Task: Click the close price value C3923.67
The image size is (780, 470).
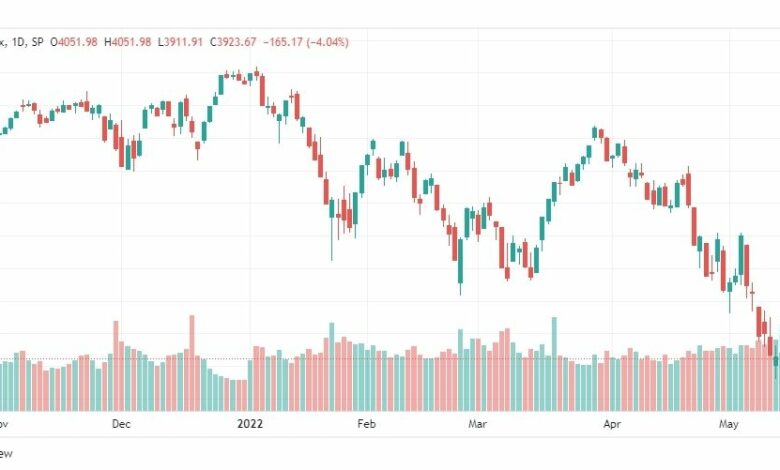Action: (233, 42)
